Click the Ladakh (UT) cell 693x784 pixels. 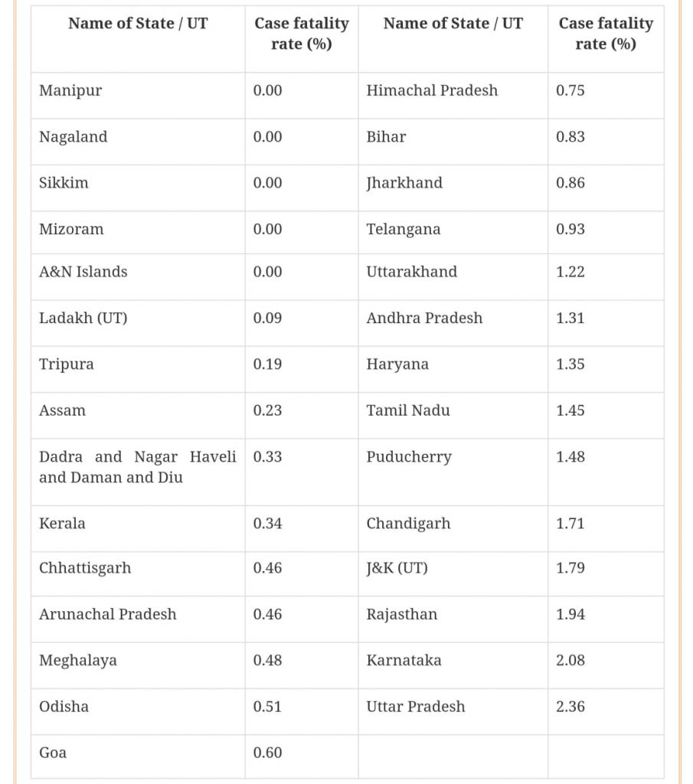coord(138,323)
